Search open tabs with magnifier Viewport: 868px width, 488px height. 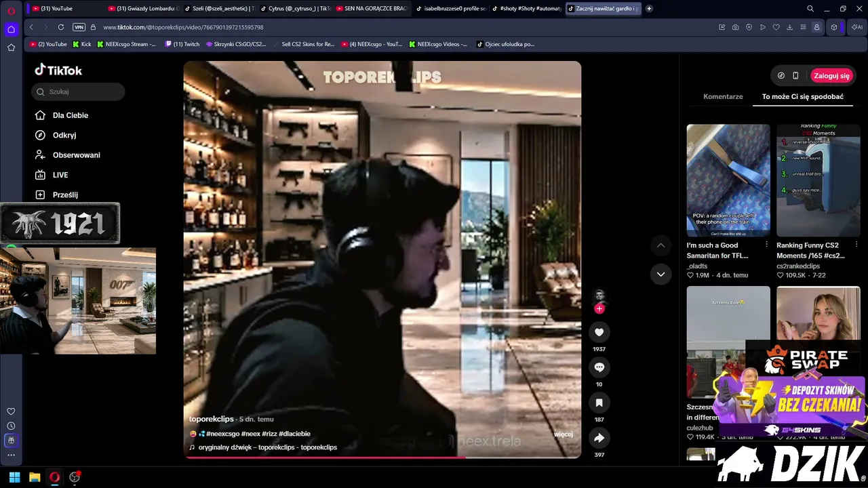tap(810, 9)
